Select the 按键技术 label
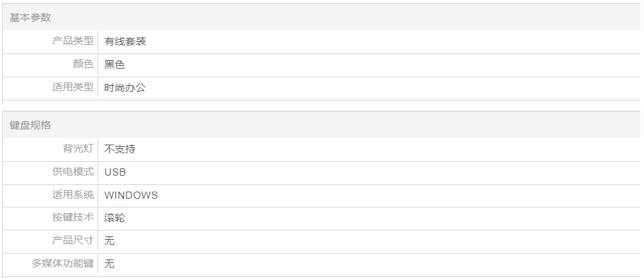 pyautogui.click(x=73, y=217)
